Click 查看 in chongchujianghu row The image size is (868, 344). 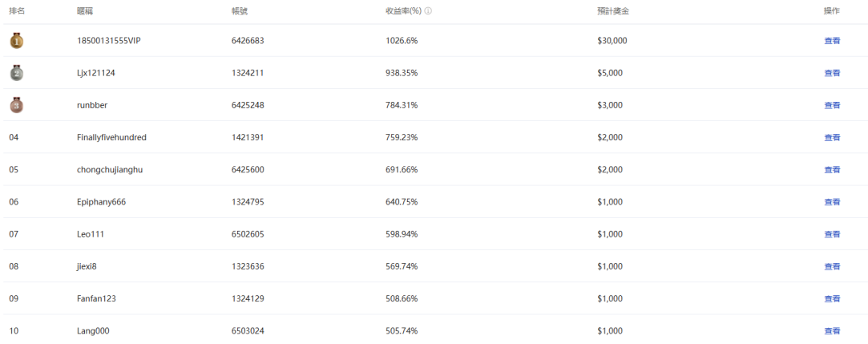coord(832,170)
